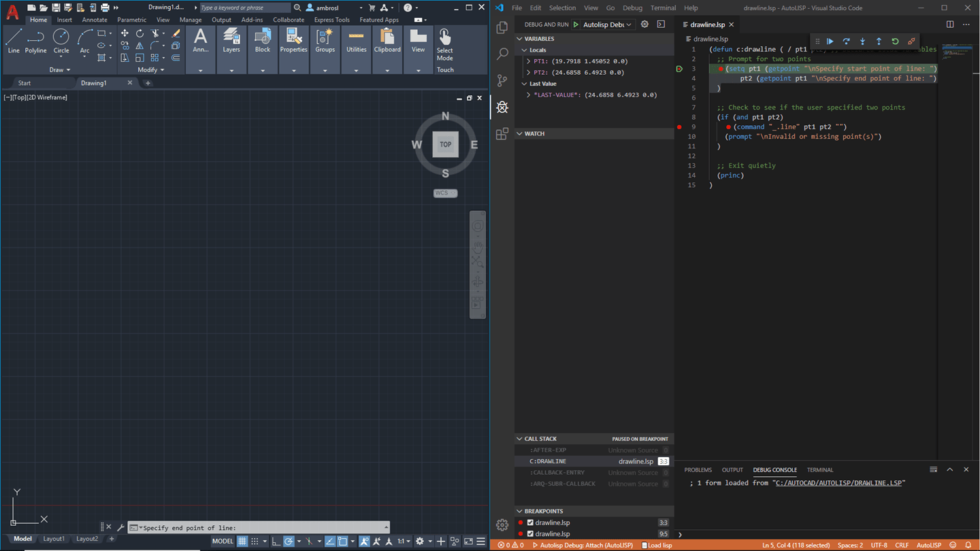Click the C:DRAWLINE call stack frame
Image resolution: width=980 pixels, height=551 pixels.
point(595,461)
